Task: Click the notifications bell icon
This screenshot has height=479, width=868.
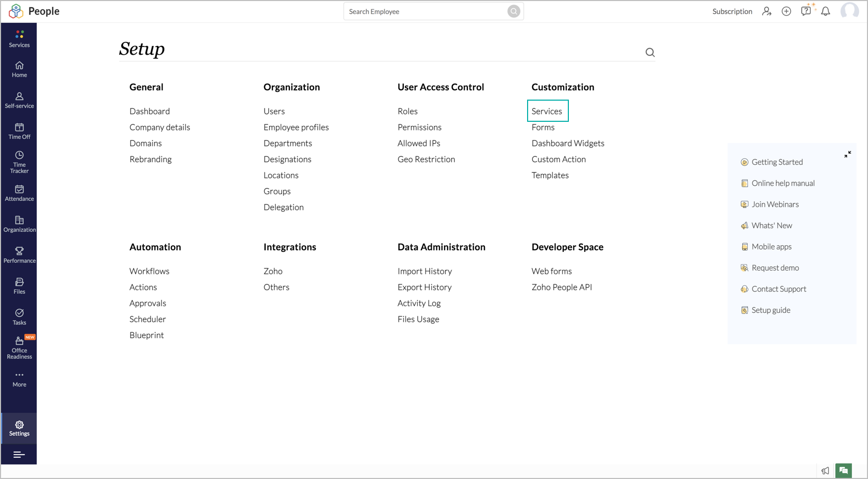Action: point(825,11)
